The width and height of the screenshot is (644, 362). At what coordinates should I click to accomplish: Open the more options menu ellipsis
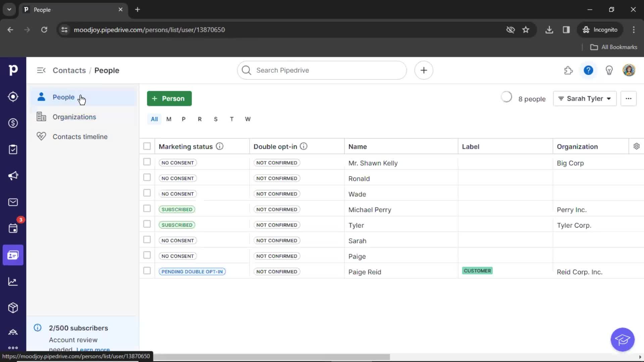click(629, 98)
